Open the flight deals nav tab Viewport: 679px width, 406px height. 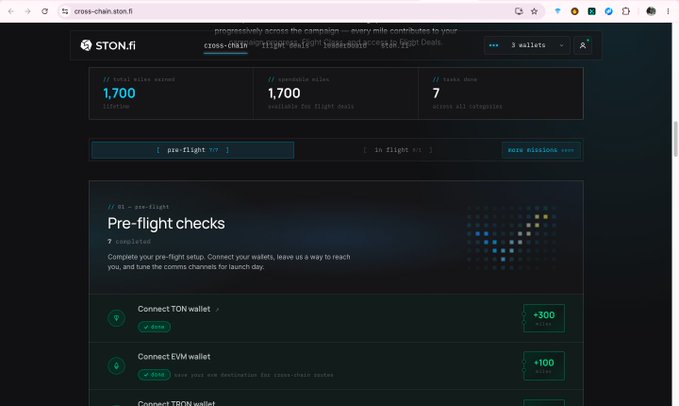pos(285,45)
